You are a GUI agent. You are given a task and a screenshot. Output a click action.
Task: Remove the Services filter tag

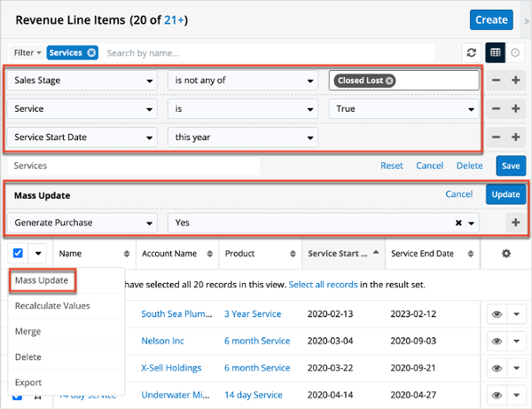pos(91,53)
